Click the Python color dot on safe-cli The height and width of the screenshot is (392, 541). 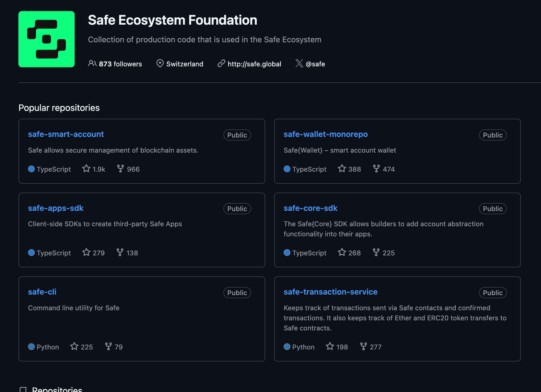click(31, 347)
